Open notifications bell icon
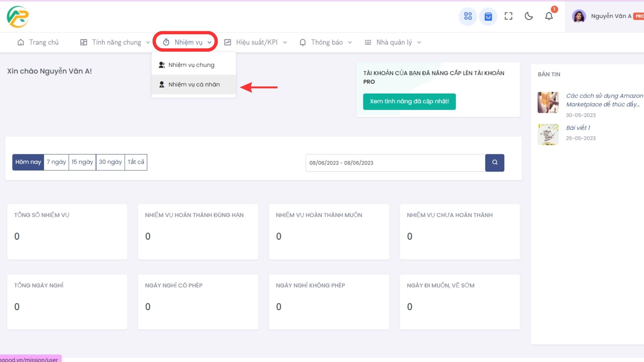644x362 pixels. [x=549, y=16]
